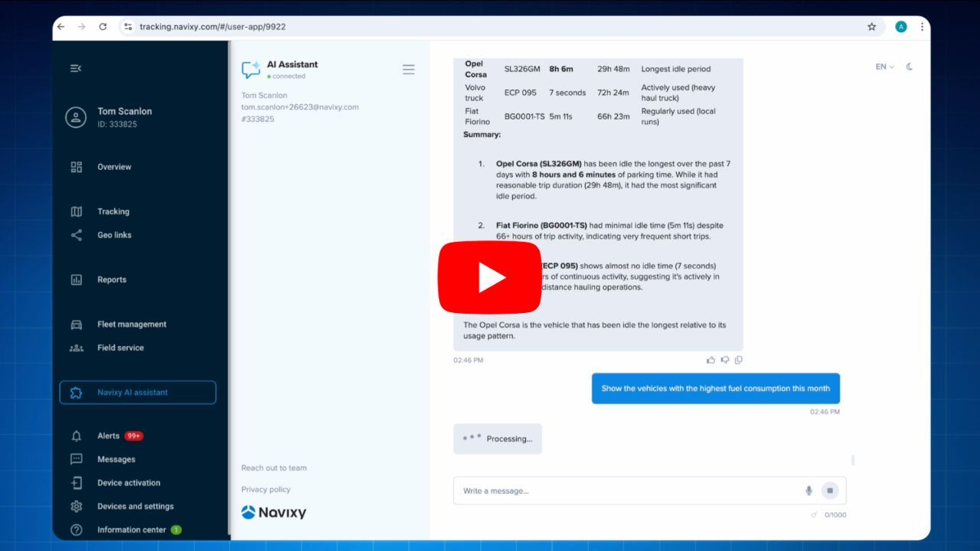Open the AI Assistant hamburger menu
This screenshot has width=980, height=551.
tap(409, 69)
